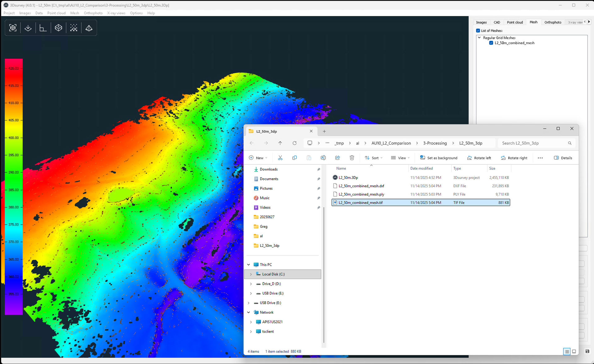Open the See more ellipsis in Explorer toolbar
Viewport: 594px width, 364px height.
click(x=540, y=158)
